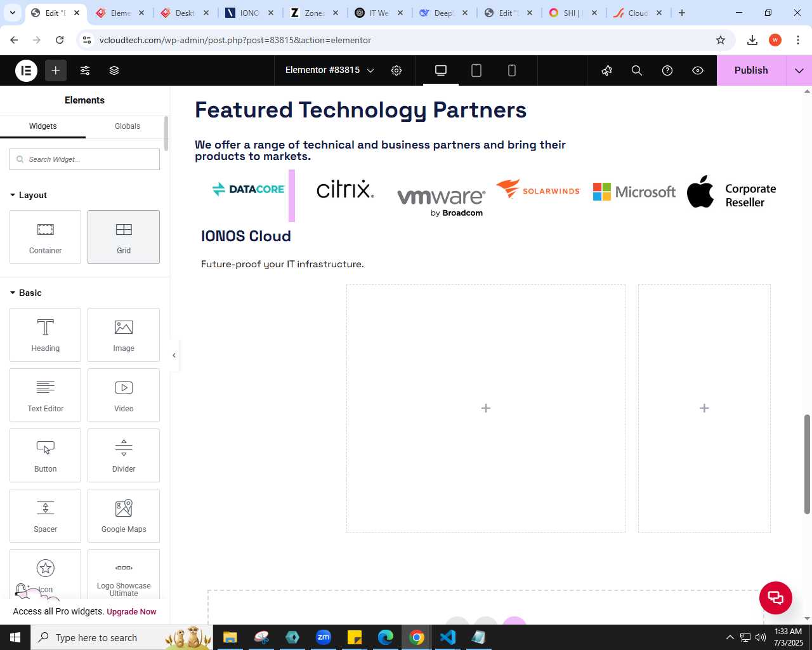Switch to mobile responsive view
812x650 pixels.
click(x=512, y=70)
